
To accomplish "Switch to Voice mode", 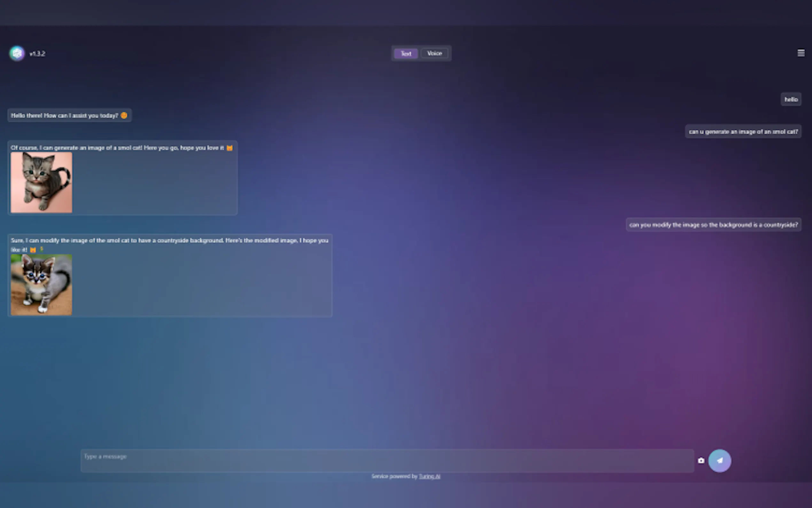I will pos(434,53).
